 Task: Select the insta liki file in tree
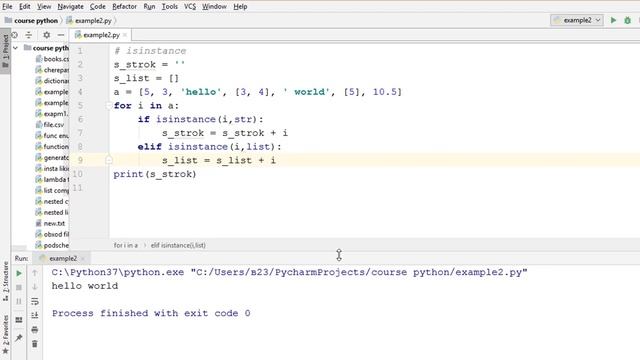[52, 169]
